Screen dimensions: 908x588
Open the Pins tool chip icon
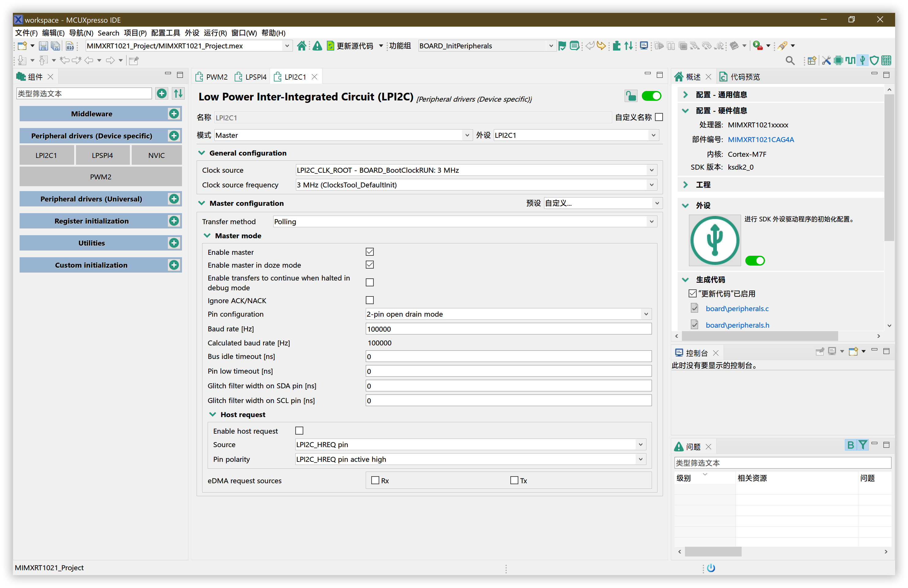click(x=838, y=60)
